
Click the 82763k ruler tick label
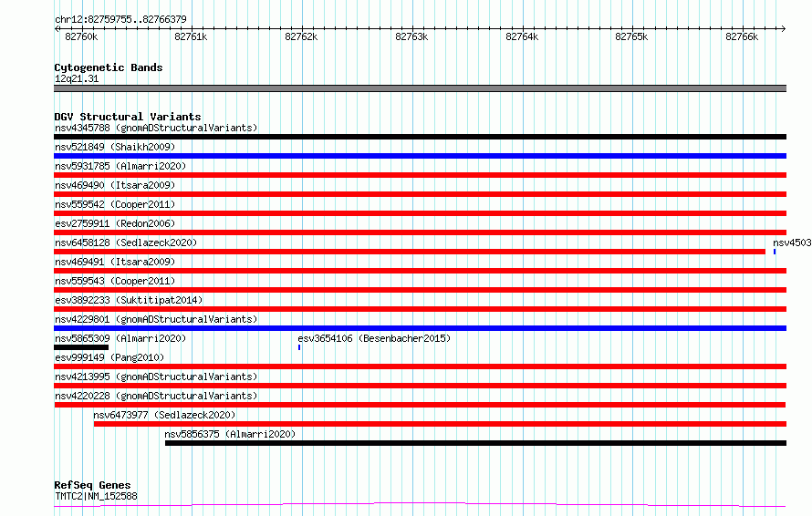tap(411, 36)
